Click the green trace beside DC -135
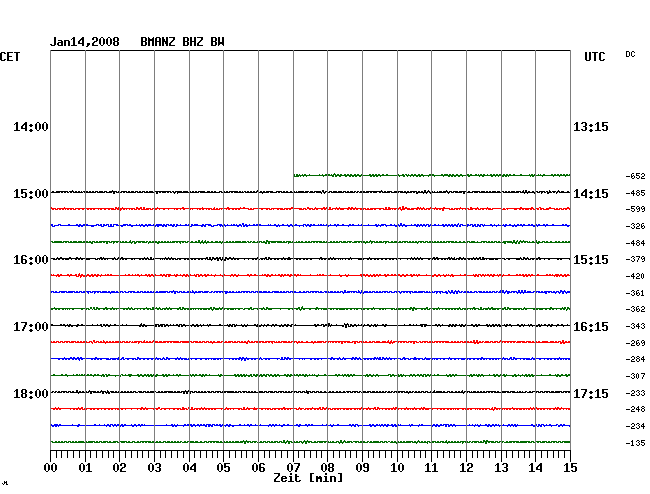Image resolution: width=650 pixels, height=494 pixels. click(310, 442)
